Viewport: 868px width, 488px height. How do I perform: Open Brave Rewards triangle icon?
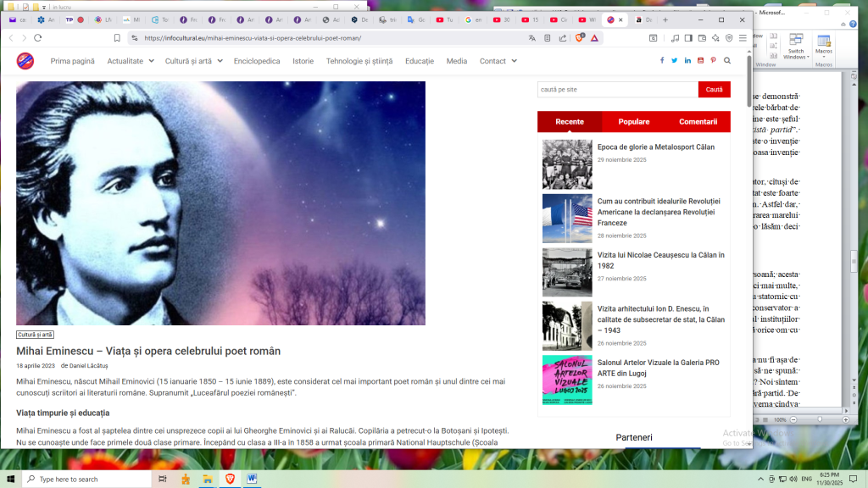pyautogui.click(x=594, y=38)
